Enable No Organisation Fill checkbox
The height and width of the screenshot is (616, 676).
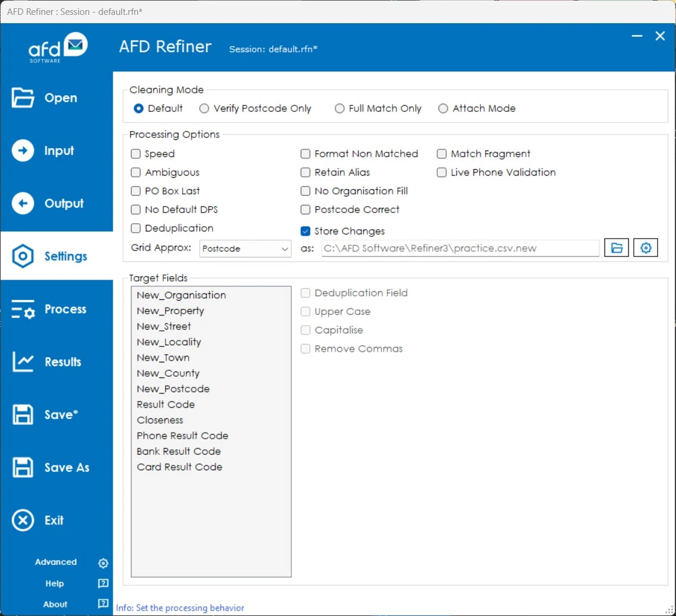click(x=305, y=191)
